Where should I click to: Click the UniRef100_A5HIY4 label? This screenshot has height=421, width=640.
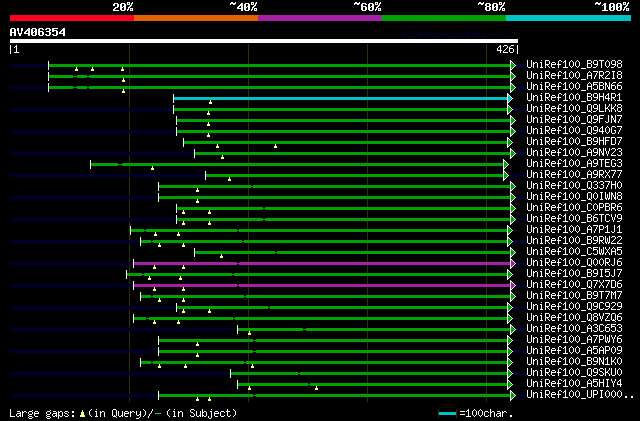coord(574,384)
